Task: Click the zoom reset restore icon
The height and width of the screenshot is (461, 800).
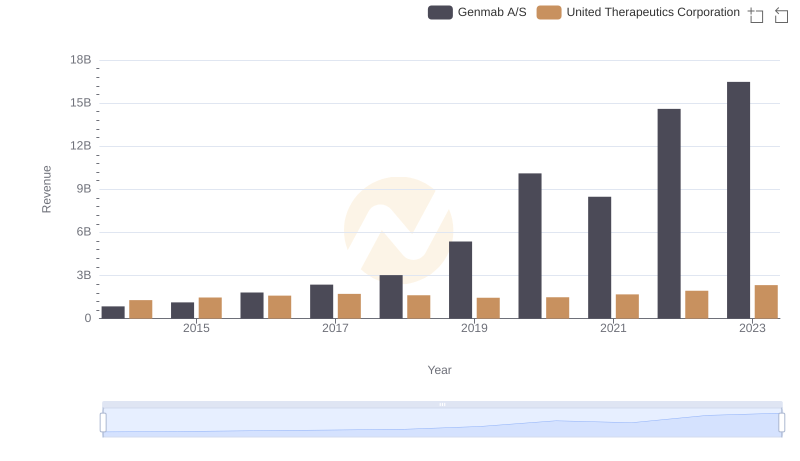Action: coord(781,15)
